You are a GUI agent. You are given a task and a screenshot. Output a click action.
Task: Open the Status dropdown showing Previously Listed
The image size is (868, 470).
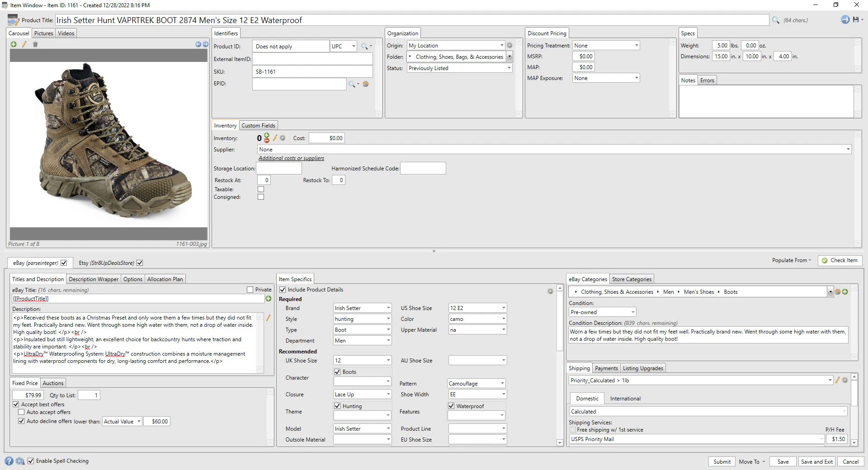pyautogui.click(x=509, y=68)
